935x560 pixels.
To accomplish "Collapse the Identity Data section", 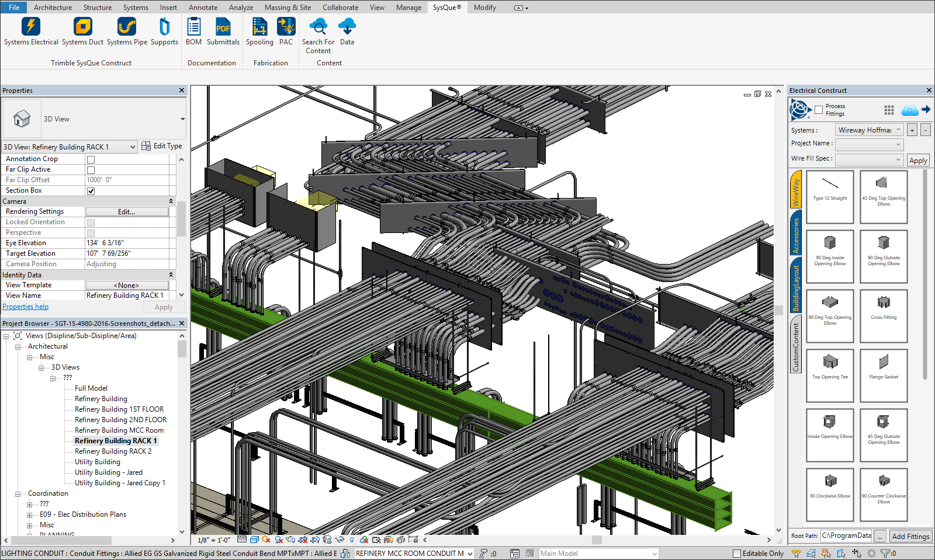I will [x=171, y=274].
